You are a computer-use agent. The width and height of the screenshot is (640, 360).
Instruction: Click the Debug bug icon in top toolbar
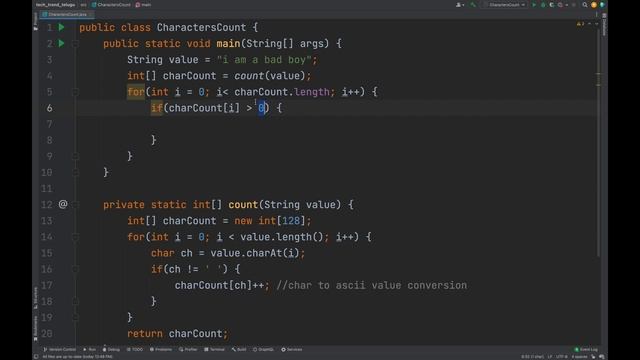coord(543,5)
